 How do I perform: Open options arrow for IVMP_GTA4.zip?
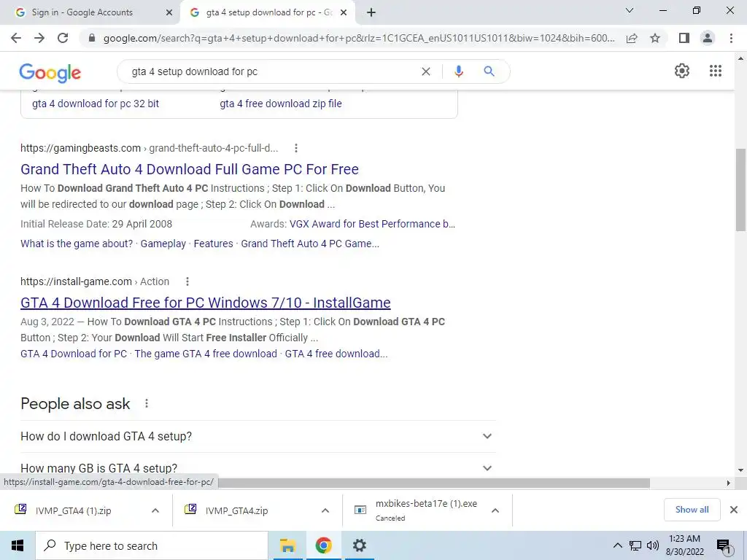pyautogui.click(x=325, y=510)
